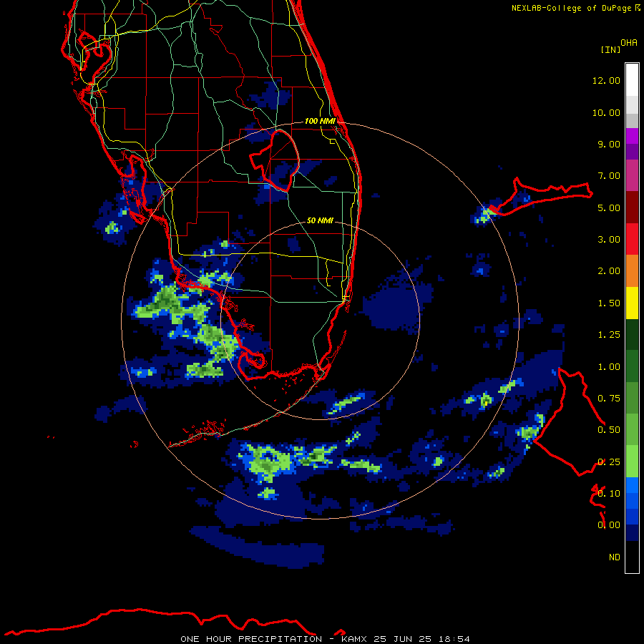Screen dimensions: 644x644
Task: Click the 1.00 legend value
Action: [x=609, y=367]
